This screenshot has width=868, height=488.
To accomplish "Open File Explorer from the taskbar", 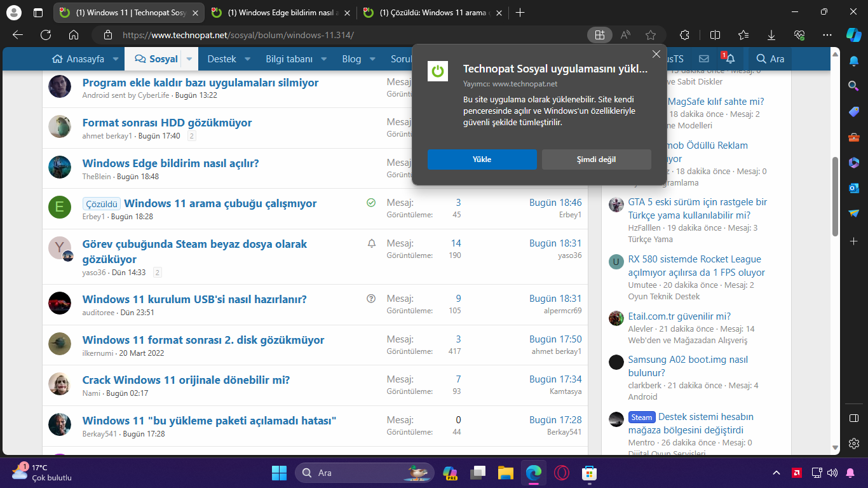I will pos(505,473).
